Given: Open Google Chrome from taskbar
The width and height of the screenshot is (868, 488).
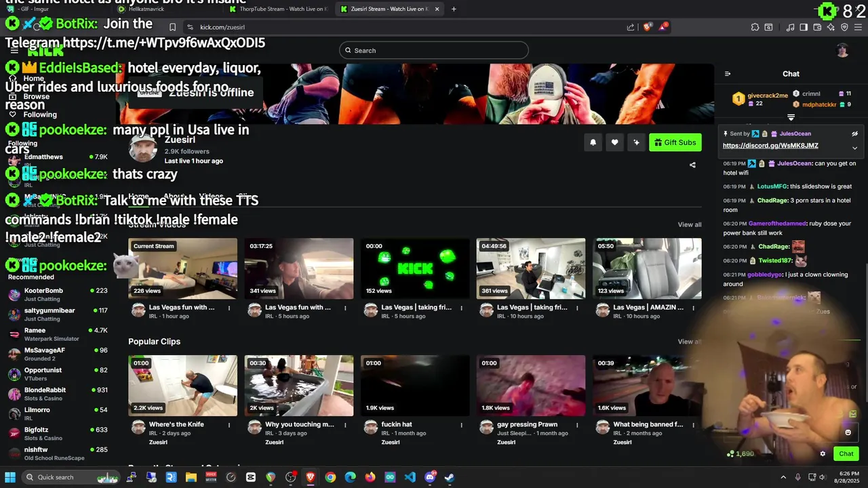Looking at the screenshot, I should [x=330, y=477].
